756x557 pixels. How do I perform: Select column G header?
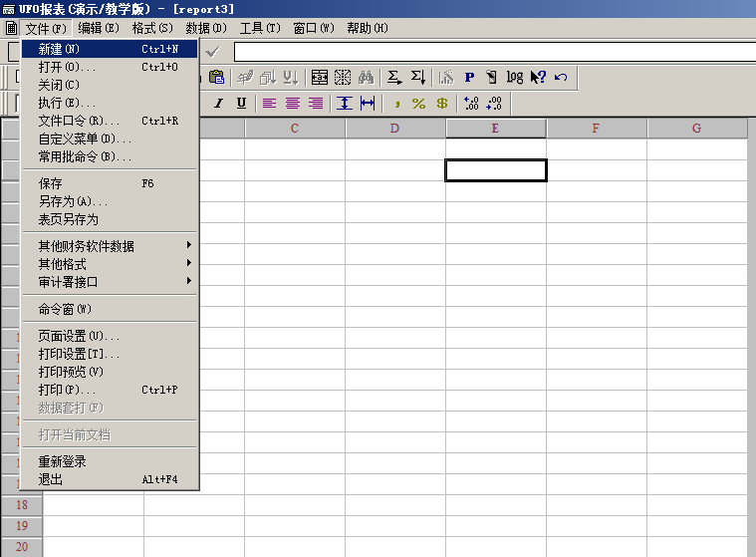[x=696, y=129]
